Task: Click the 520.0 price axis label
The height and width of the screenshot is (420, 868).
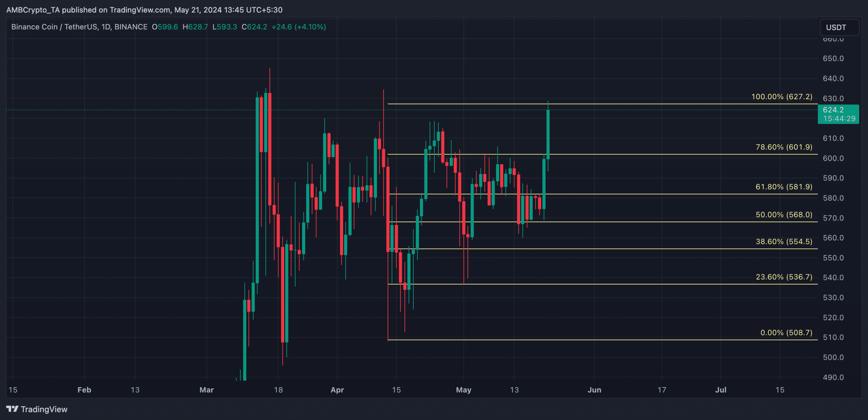Action: click(833, 317)
